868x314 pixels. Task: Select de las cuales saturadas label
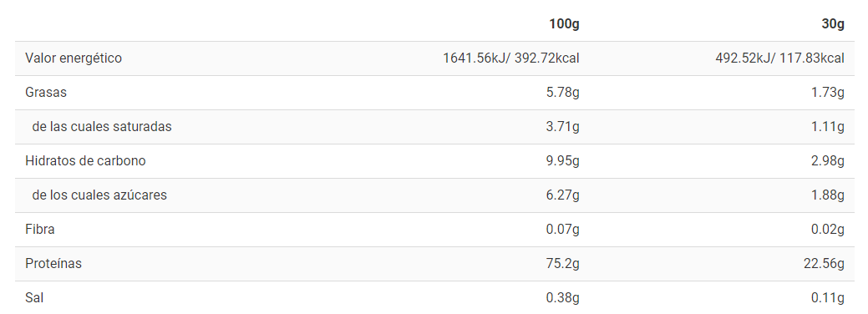point(102,127)
